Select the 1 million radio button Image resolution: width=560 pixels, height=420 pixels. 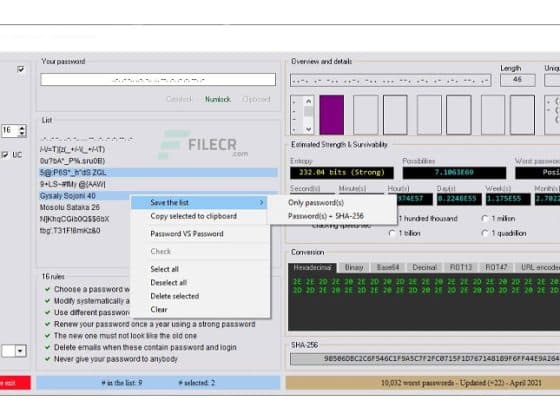[x=485, y=219]
